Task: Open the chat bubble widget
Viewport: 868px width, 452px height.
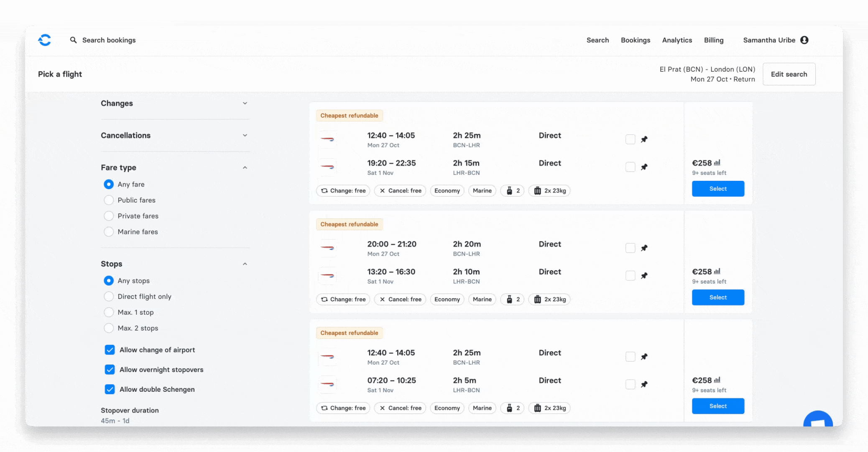Action: [x=817, y=420]
